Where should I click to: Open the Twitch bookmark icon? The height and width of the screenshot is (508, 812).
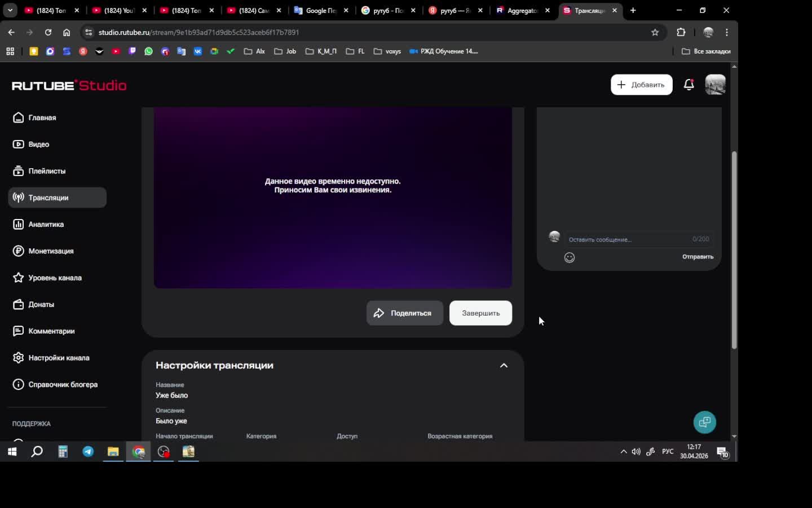pos(132,51)
